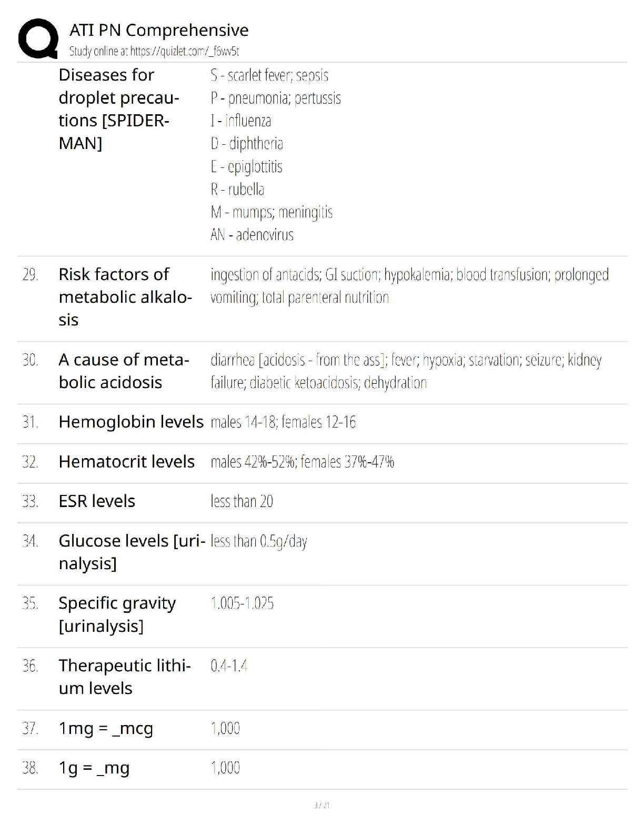
Task: Click the Hemoglobin levels term
Action: 131,422
